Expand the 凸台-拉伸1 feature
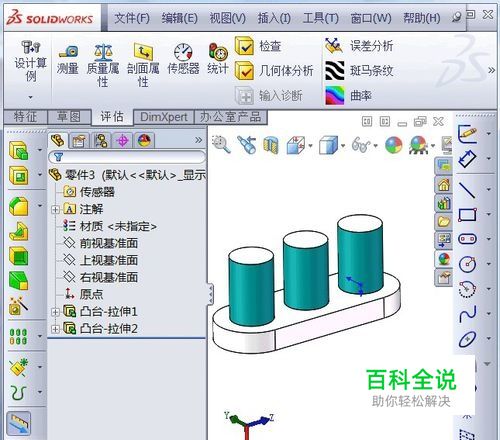Screen dimensions: 500x440 point(55,312)
